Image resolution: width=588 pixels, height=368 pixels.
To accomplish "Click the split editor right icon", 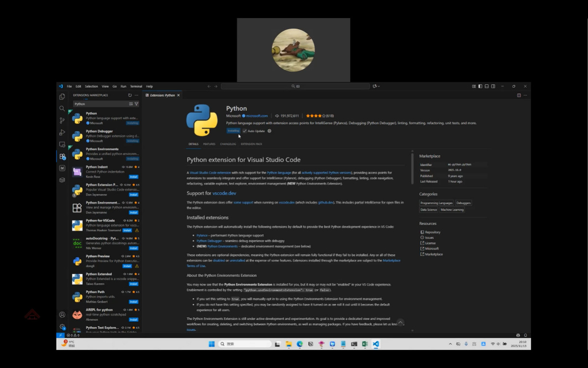I will [x=519, y=95].
